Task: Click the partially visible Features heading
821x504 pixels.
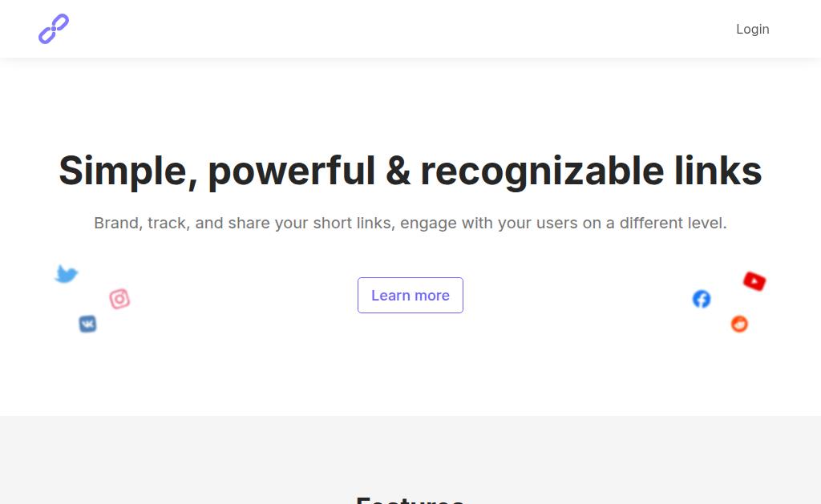Action: (x=410, y=498)
